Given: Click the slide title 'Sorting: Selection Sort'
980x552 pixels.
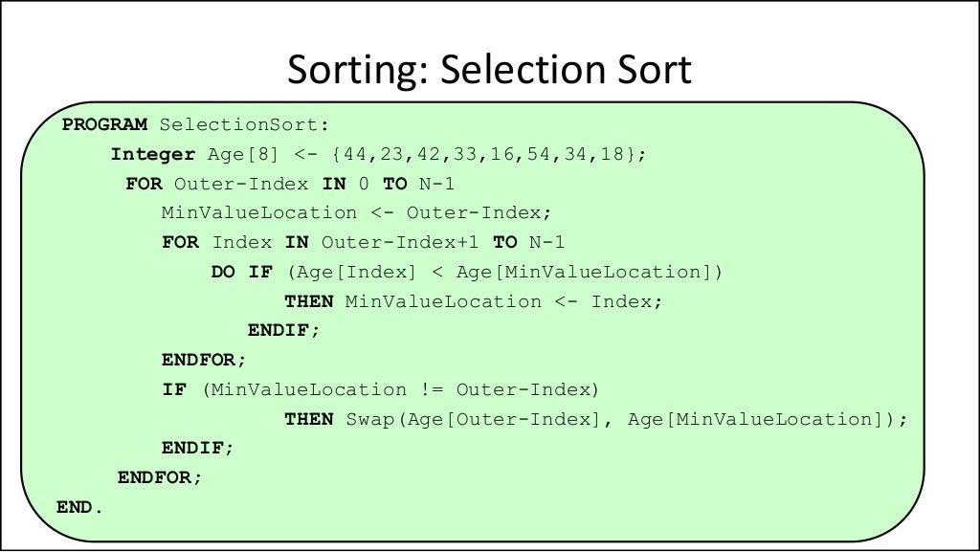Looking at the screenshot, I should [489, 72].
